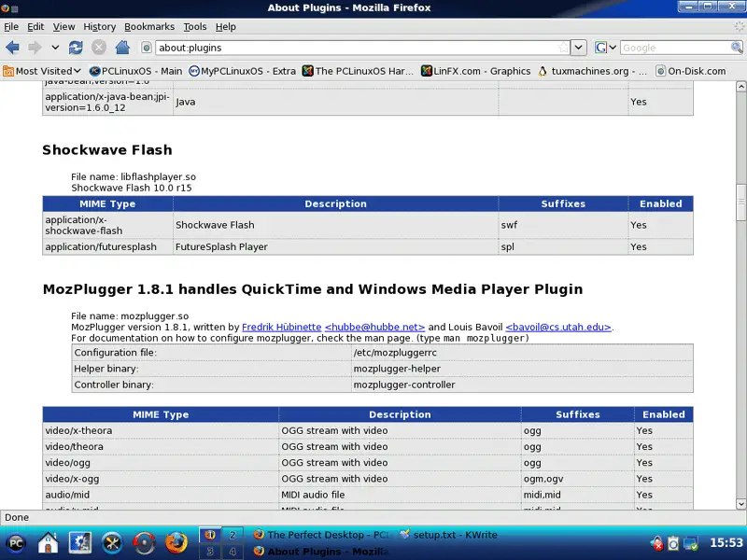Launch the red circular package manager icon
Image resolution: width=747 pixels, height=560 pixels.
(144, 543)
